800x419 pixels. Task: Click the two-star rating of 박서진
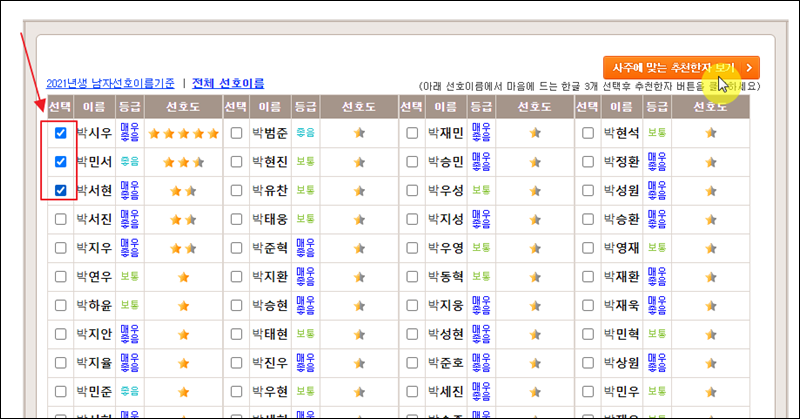coord(184,220)
